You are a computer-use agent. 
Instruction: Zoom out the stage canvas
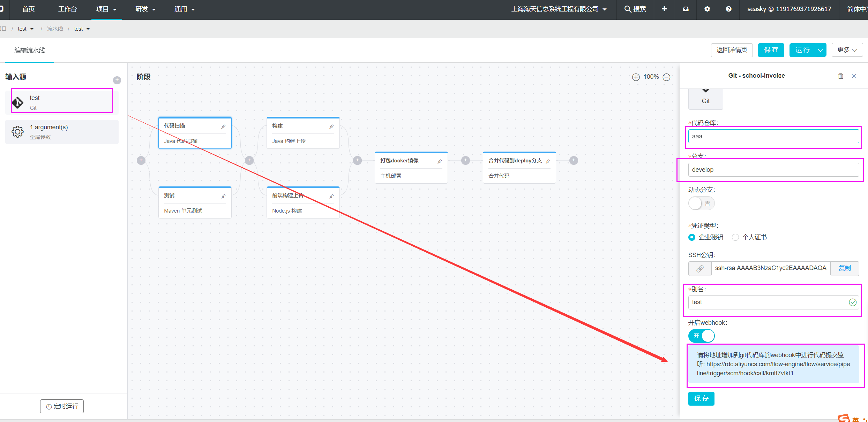click(x=666, y=77)
